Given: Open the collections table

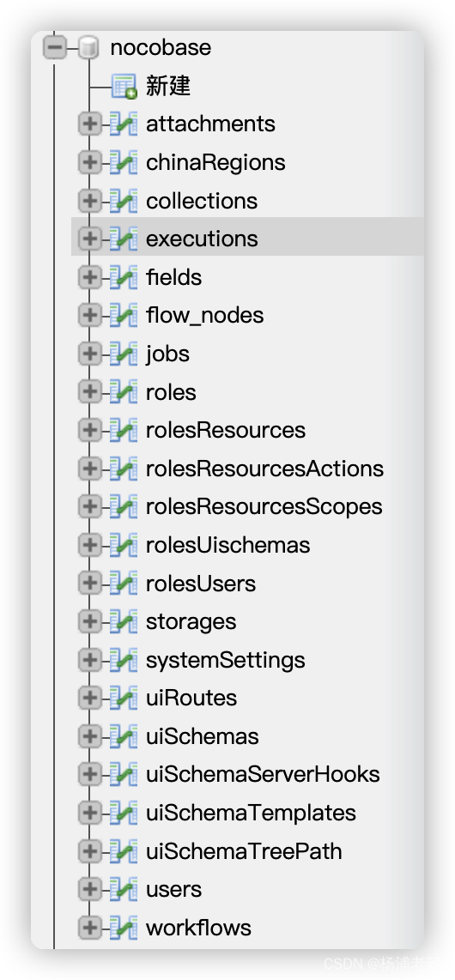Looking at the screenshot, I should tap(201, 201).
